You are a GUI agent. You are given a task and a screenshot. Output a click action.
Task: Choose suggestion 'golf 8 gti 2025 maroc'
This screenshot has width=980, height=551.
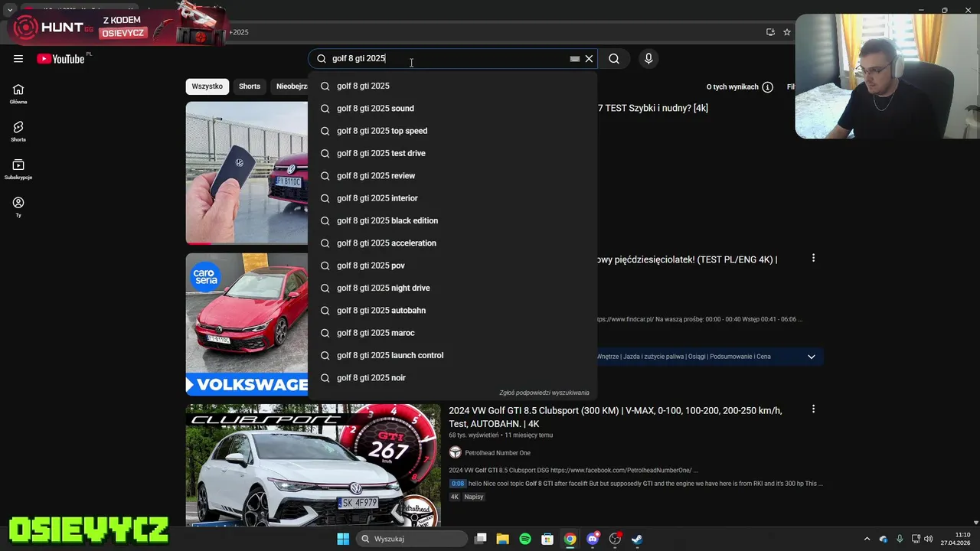click(x=452, y=333)
